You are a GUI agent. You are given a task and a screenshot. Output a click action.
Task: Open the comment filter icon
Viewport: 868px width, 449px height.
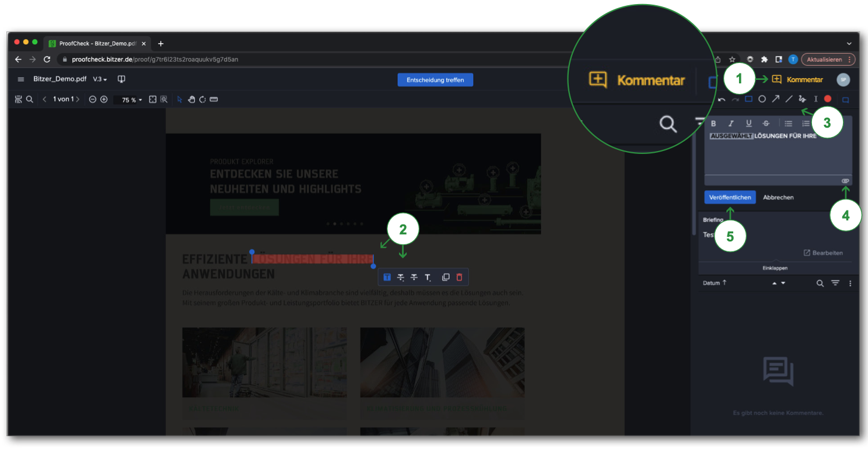835,283
